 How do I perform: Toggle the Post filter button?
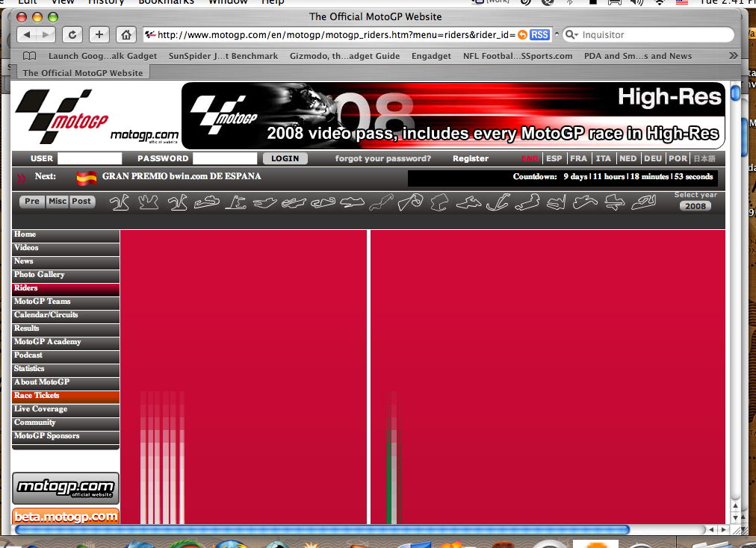(x=81, y=202)
